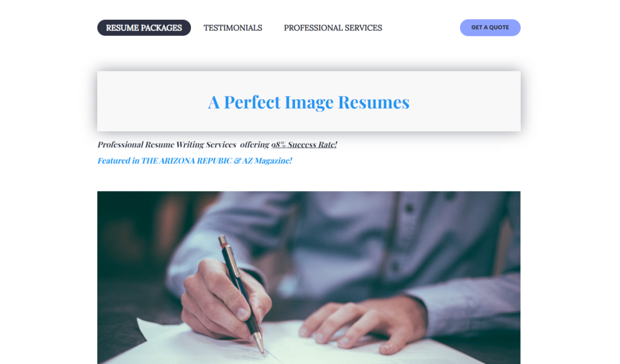Click the Featured in THE ARIZONA REPUBIC line

point(195,161)
